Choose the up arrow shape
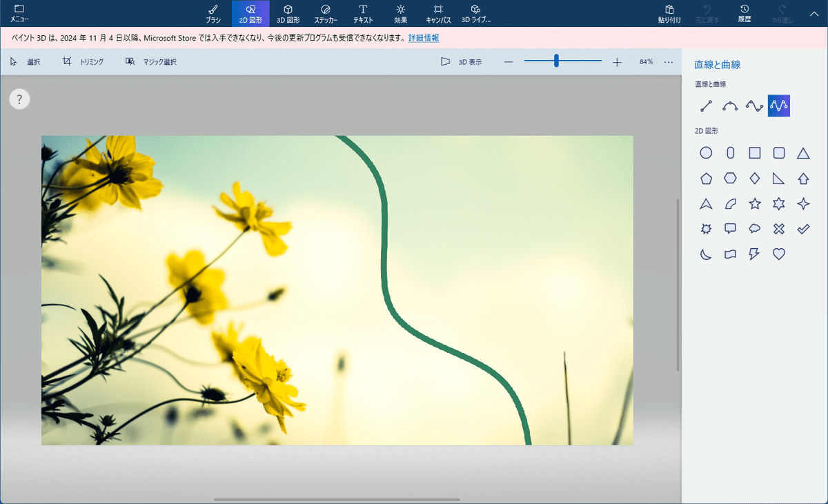The image size is (828, 504). 803,179
